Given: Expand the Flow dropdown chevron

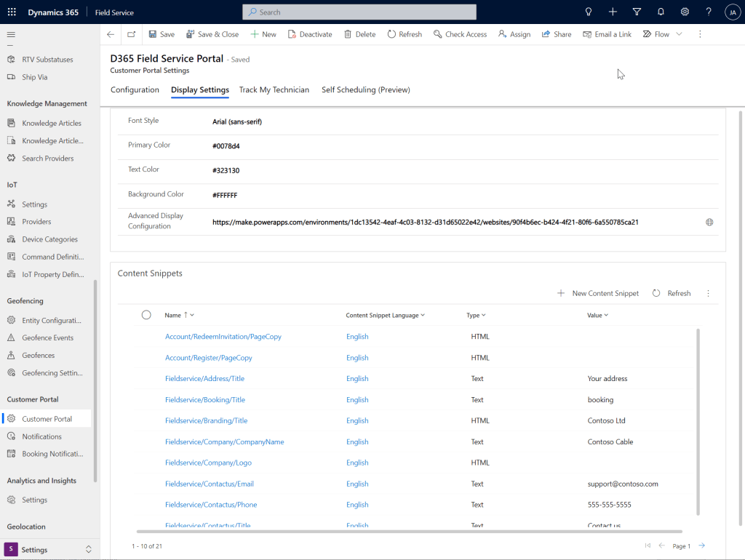Looking at the screenshot, I should pos(680,34).
